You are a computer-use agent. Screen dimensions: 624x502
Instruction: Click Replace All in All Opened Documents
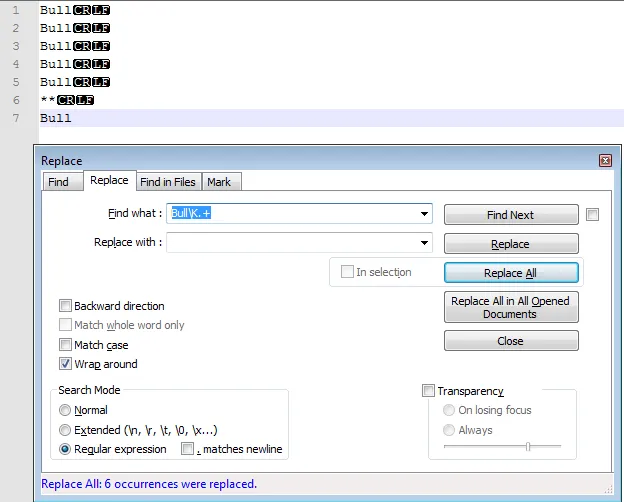click(511, 307)
